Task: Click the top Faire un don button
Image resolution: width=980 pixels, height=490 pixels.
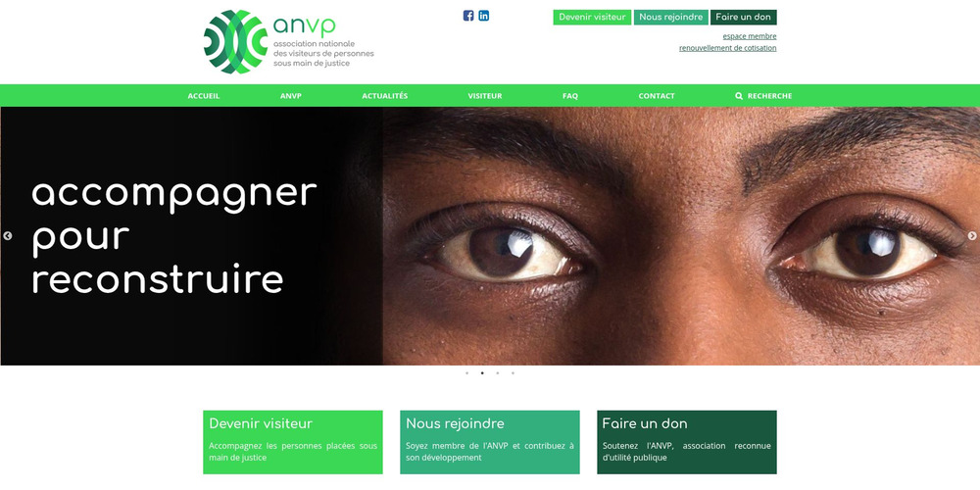Action: (743, 17)
